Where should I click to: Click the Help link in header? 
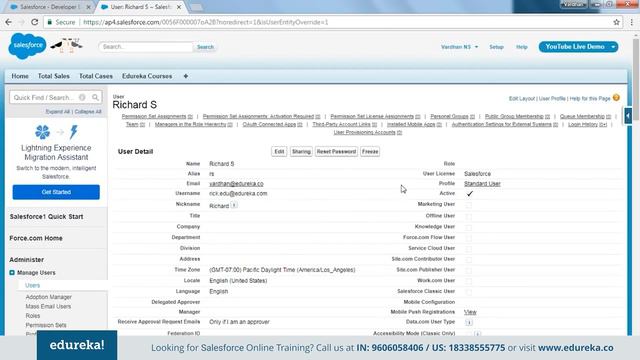click(x=522, y=47)
